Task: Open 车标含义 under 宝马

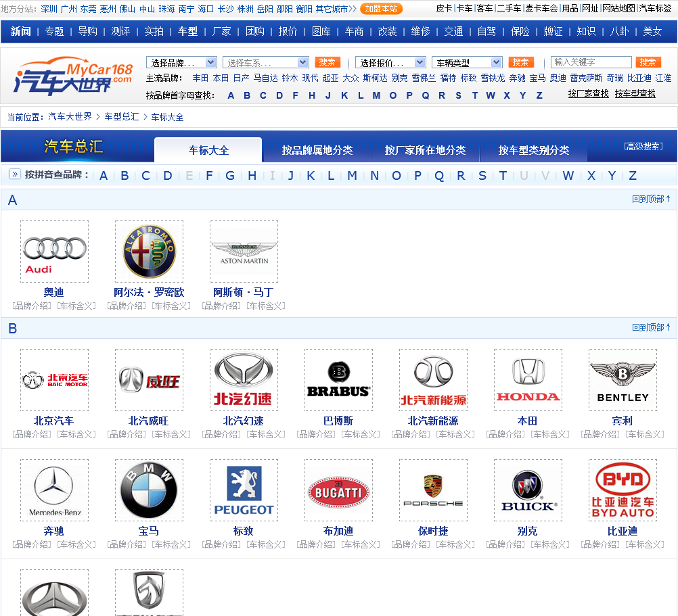Action: 171,544
